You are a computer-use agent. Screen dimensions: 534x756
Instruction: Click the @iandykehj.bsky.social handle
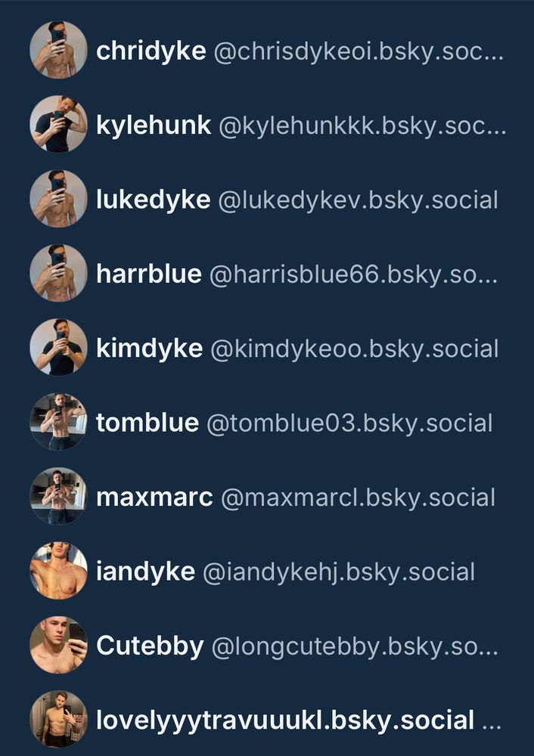coord(339,572)
